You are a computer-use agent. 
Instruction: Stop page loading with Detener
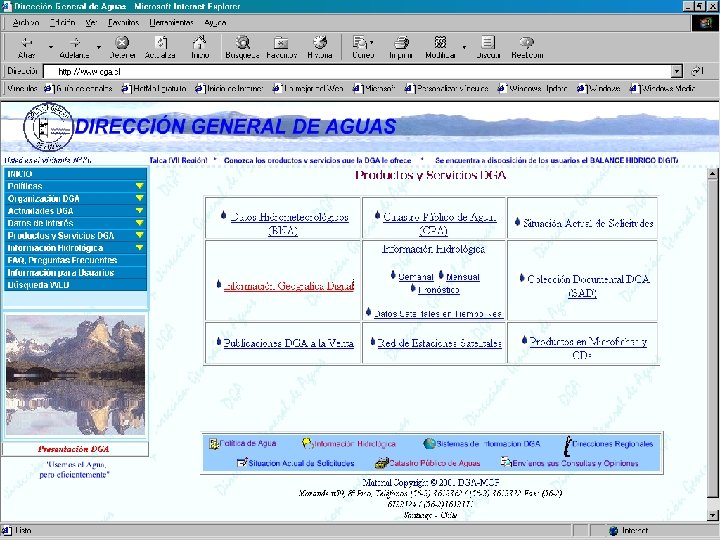click(122, 47)
